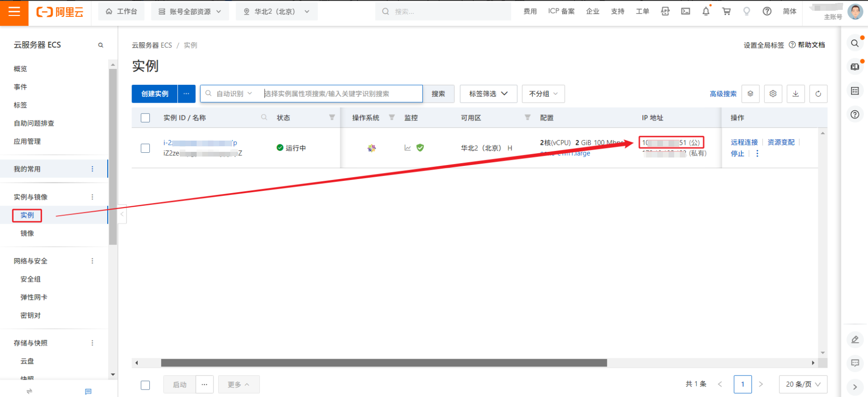Click the user avatar picture
Screen dimensions: 868x397
point(855,12)
